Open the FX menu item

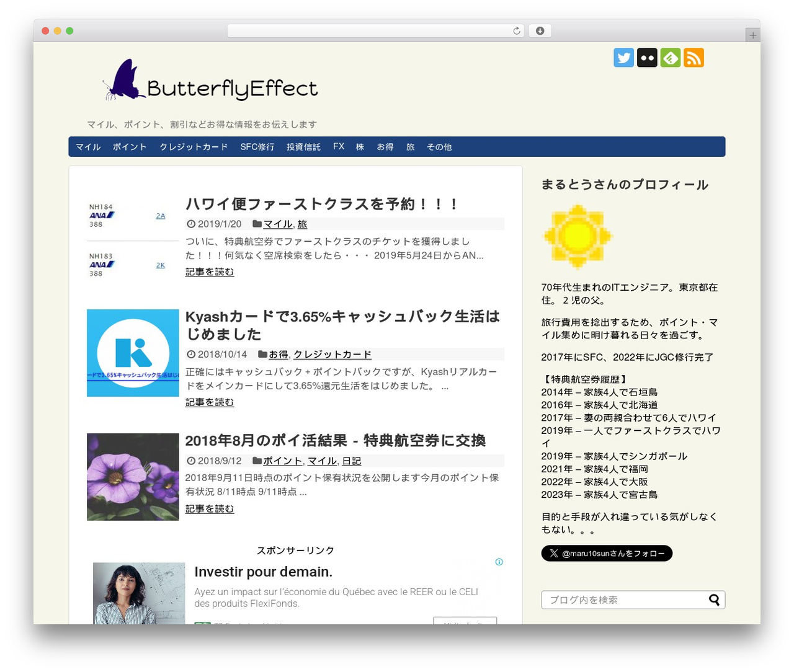[339, 147]
